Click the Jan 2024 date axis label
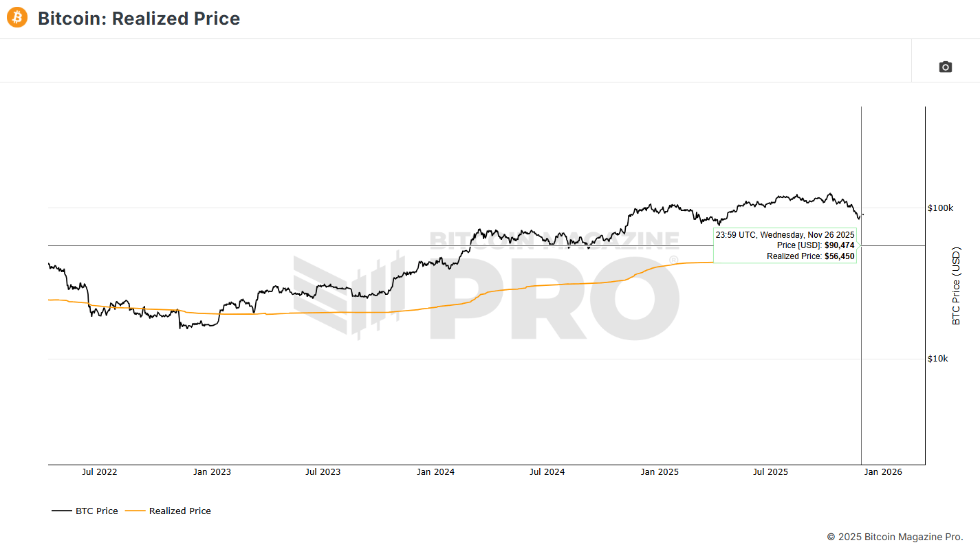 435,471
